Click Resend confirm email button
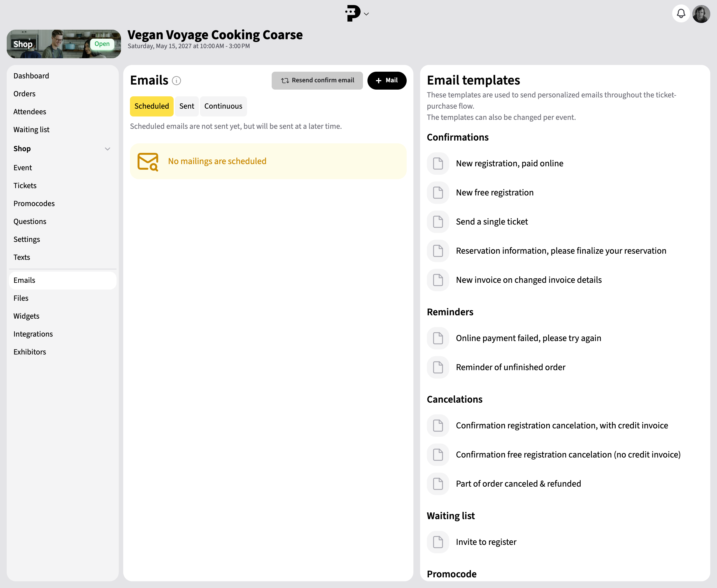717x588 pixels. coord(317,81)
